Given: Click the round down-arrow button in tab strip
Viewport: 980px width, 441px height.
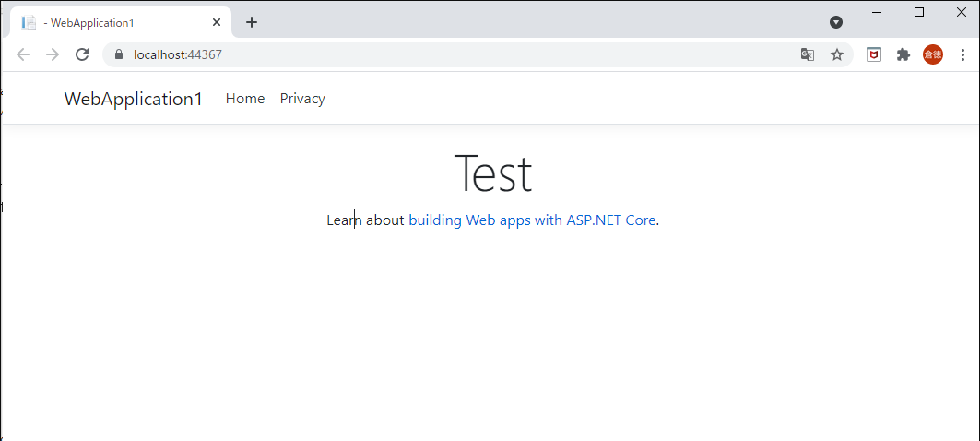Looking at the screenshot, I should (836, 22).
